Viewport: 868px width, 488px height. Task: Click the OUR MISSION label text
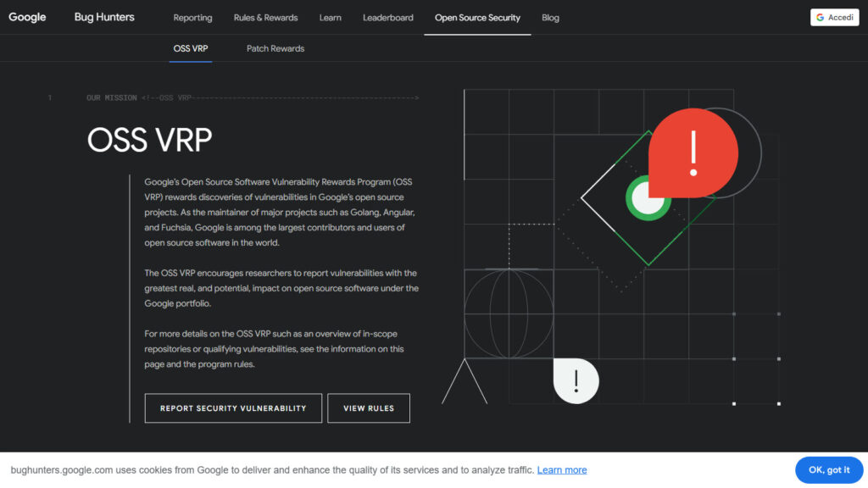coord(111,98)
